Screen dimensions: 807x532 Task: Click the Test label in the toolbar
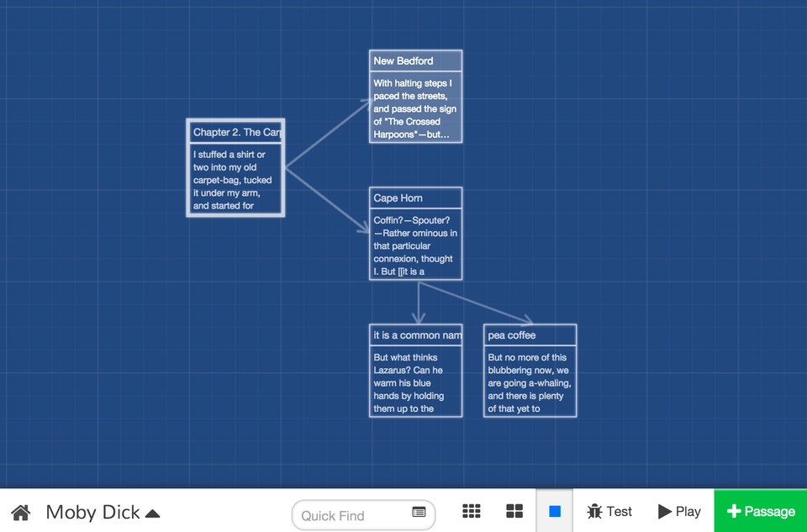(x=620, y=511)
